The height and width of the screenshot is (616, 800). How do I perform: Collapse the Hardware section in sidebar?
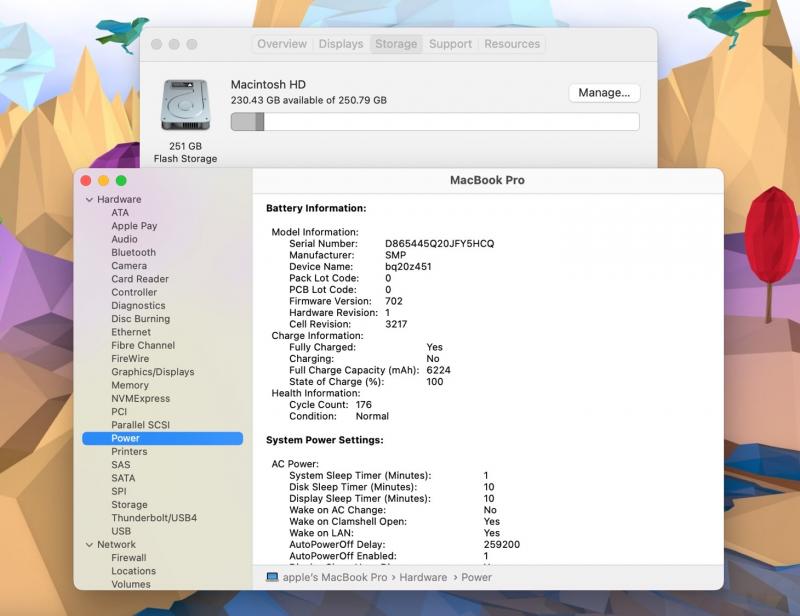(89, 200)
